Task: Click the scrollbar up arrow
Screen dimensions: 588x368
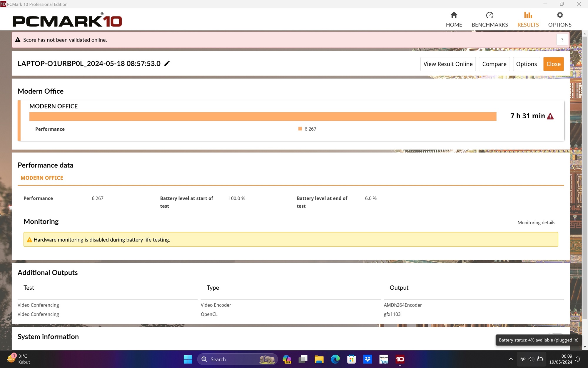Action: (584, 34)
